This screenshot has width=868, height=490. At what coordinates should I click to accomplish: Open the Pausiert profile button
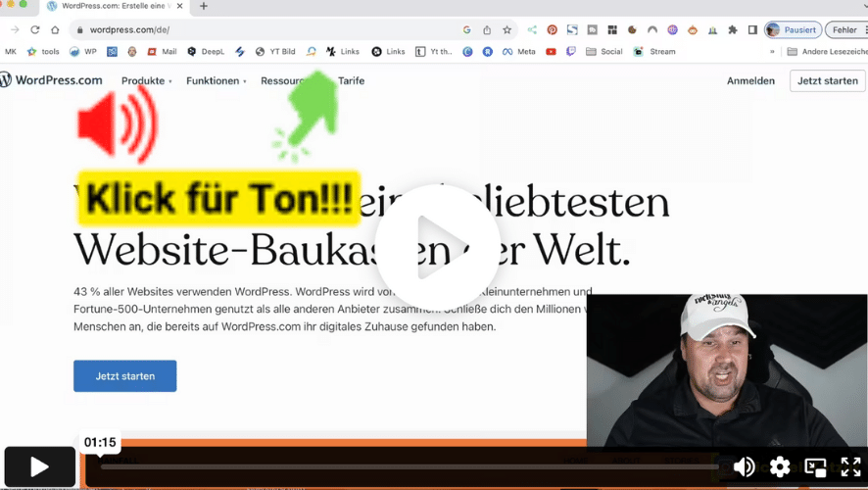(x=793, y=30)
